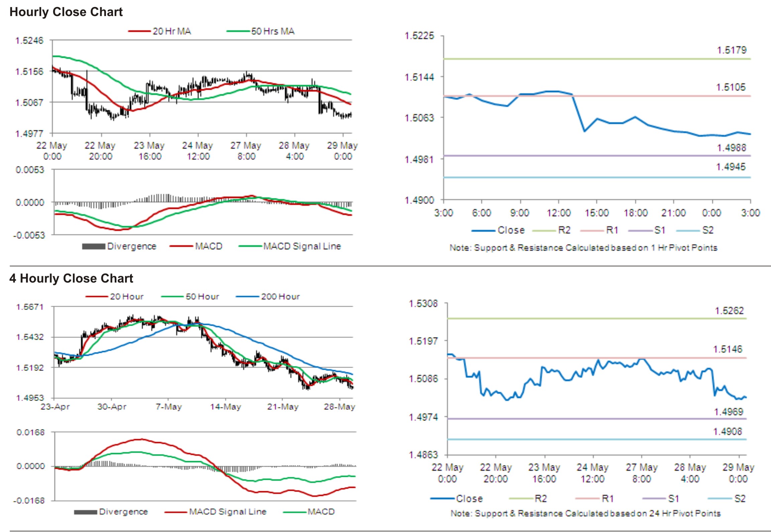Click the 14-May date label
771x532 pixels.
click(x=225, y=407)
